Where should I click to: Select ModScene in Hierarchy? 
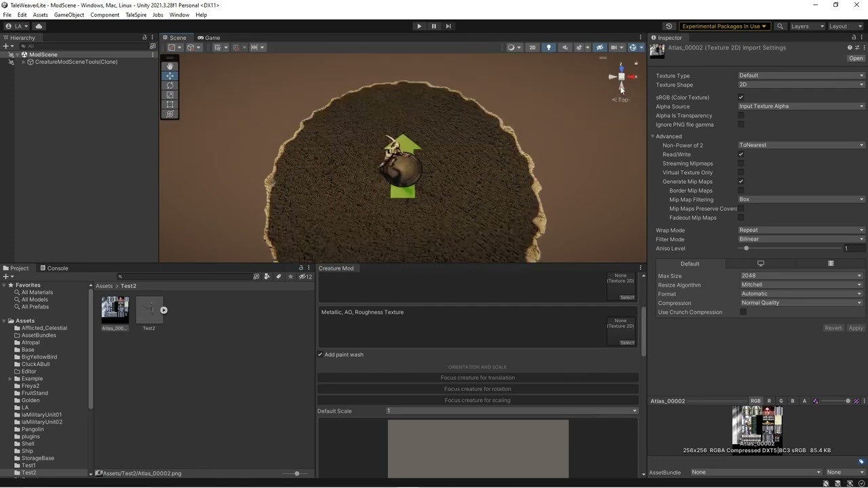tap(43, 55)
